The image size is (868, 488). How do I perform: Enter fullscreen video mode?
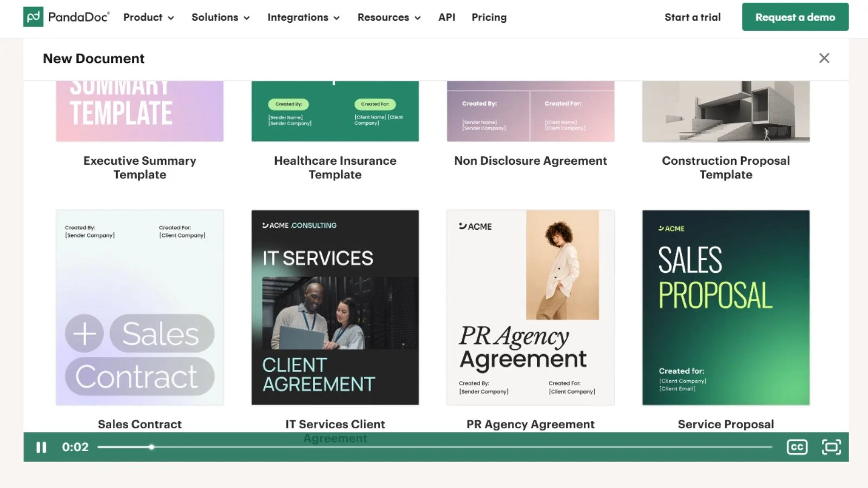point(831,447)
